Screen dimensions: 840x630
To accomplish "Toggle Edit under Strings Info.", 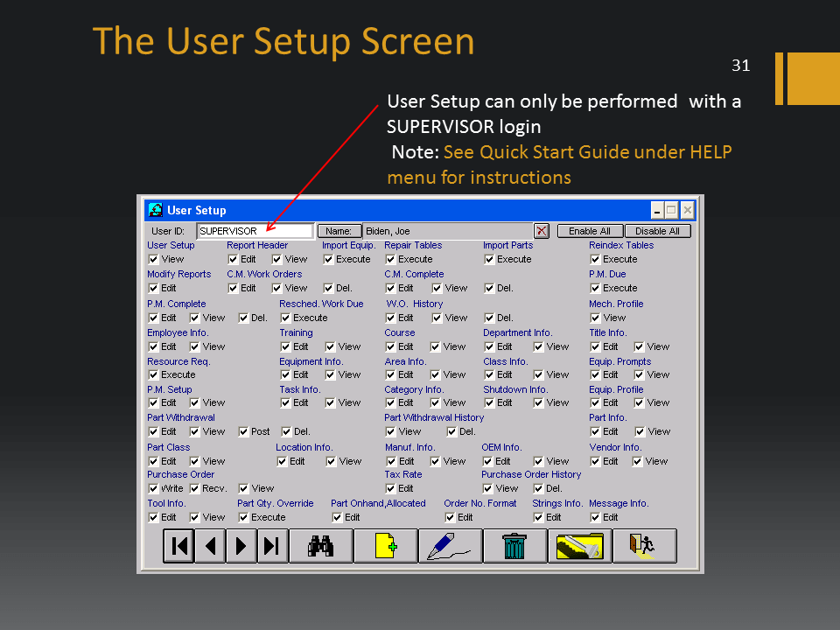I will tap(538, 517).
